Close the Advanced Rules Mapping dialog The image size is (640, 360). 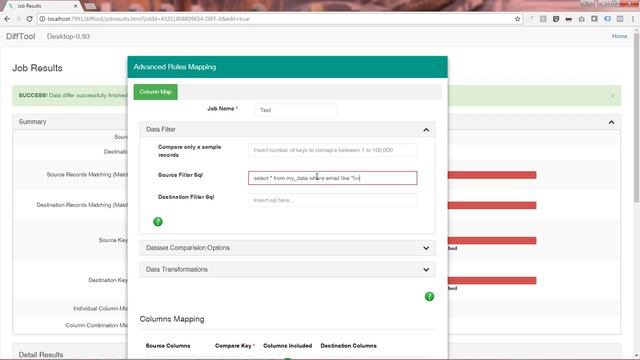tap(439, 67)
